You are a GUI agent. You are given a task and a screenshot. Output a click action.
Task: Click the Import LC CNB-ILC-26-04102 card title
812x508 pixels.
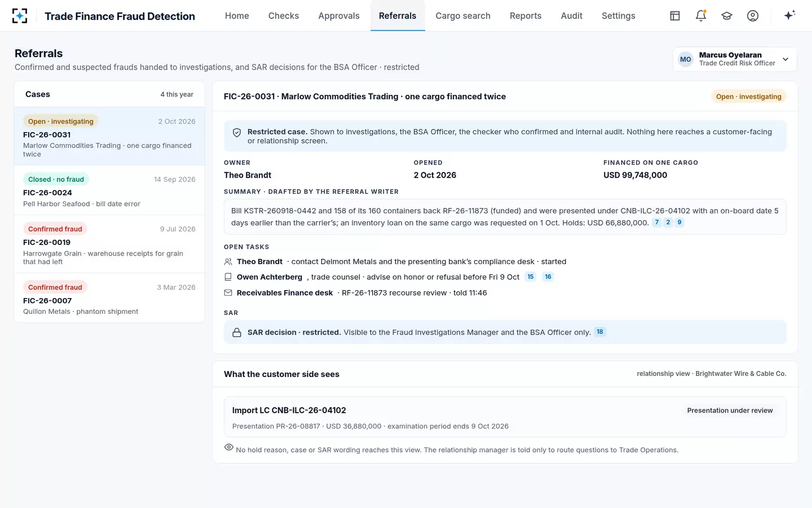pos(289,410)
